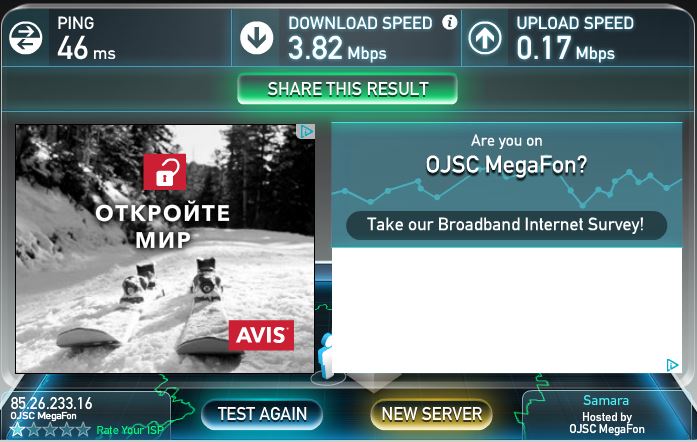Image resolution: width=697 pixels, height=442 pixels.
Task: Rate ISP with the third star
Action: 50,430
